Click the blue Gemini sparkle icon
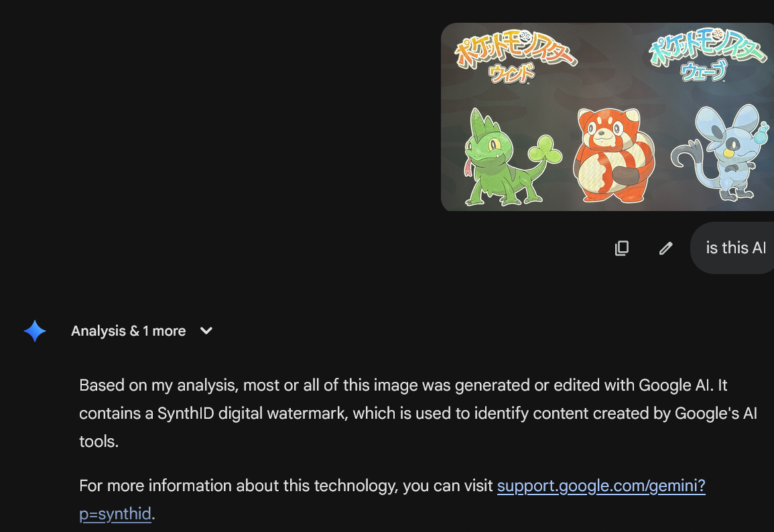The width and height of the screenshot is (774, 532). click(35, 331)
